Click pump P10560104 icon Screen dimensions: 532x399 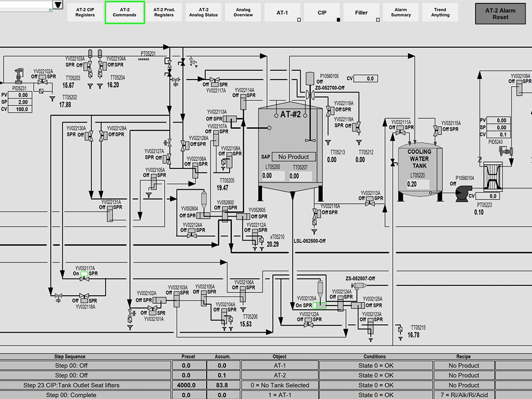coord(463,193)
